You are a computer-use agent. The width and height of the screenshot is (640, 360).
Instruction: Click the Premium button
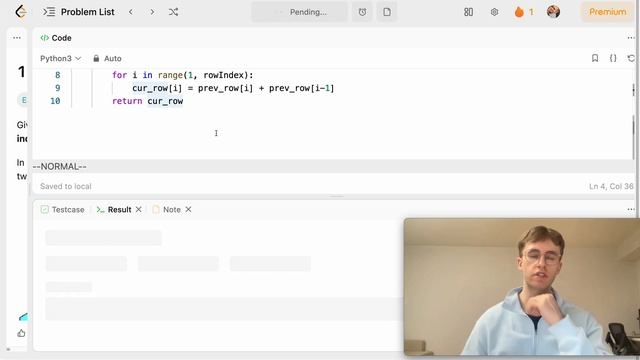pos(607,12)
